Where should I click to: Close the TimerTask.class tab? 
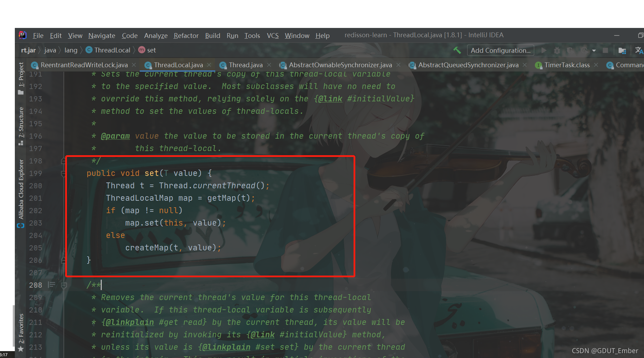pyautogui.click(x=596, y=65)
